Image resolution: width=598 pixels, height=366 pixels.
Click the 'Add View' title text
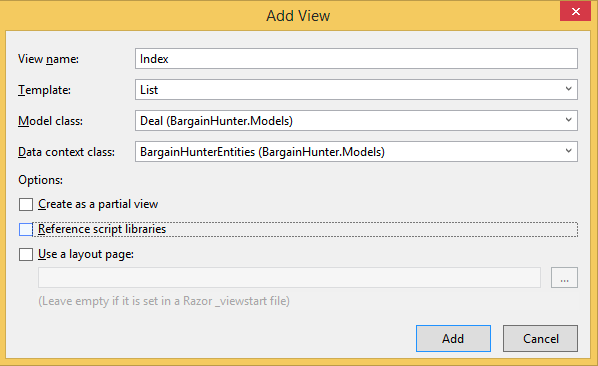click(298, 16)
